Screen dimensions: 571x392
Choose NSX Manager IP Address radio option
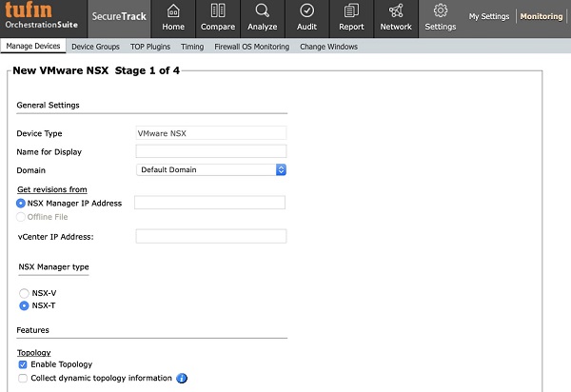(x=22, y=203)
